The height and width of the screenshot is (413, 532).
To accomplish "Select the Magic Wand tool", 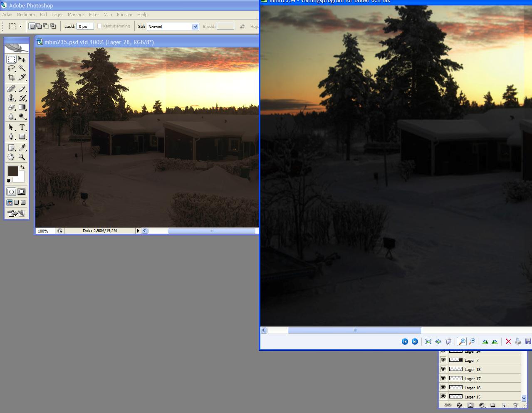I will coord(22,68).
